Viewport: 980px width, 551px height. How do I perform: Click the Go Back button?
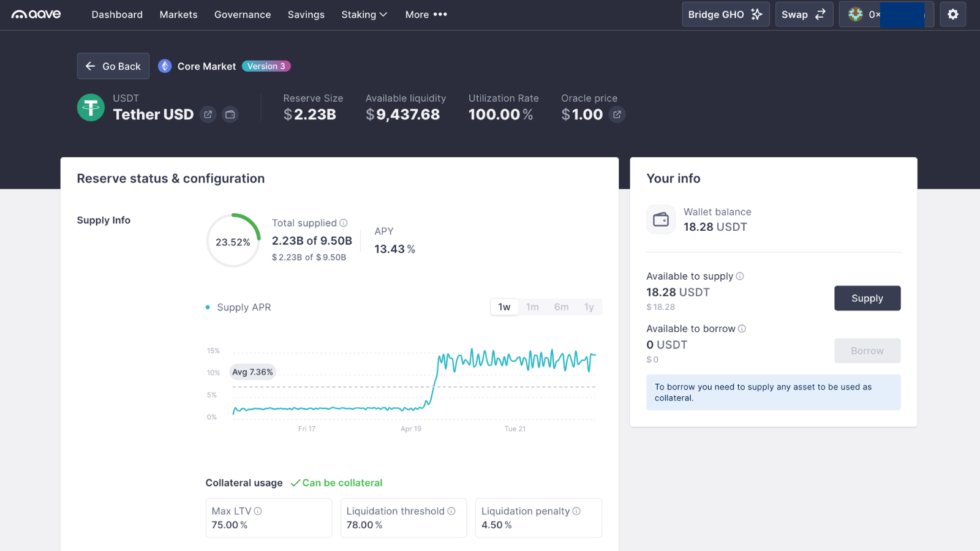click(113, 66)
